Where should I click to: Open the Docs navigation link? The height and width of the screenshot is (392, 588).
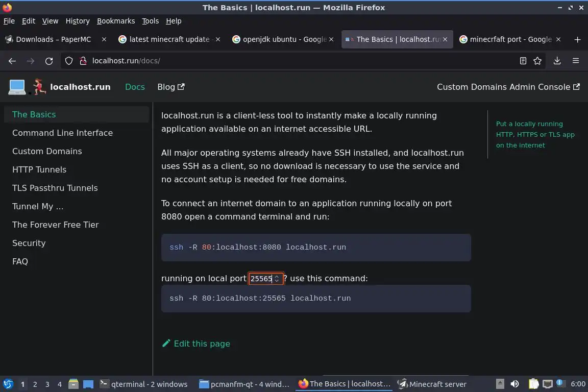point(135,87)
